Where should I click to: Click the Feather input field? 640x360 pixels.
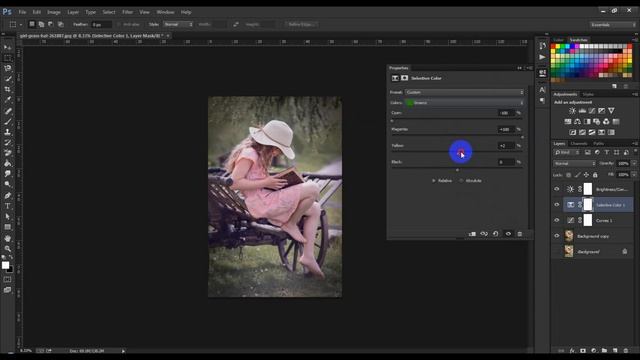coord(101,24)
